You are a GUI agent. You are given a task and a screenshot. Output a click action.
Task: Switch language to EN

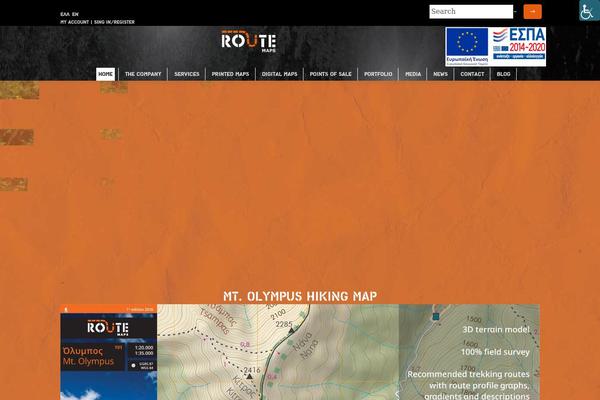click(x=75, y=14)
